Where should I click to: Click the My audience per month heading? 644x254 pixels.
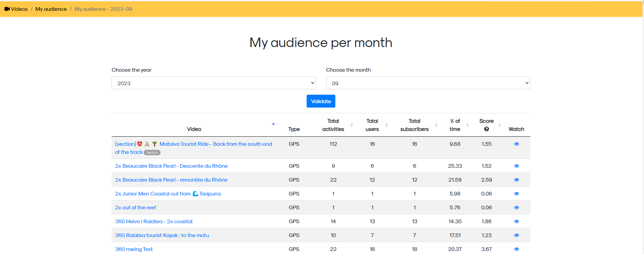[321, 43]
